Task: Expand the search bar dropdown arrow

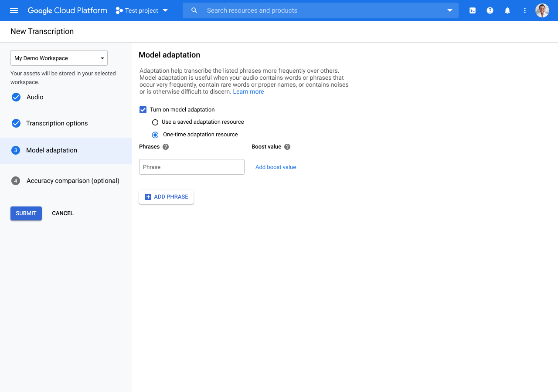Action: pos(450,10)
